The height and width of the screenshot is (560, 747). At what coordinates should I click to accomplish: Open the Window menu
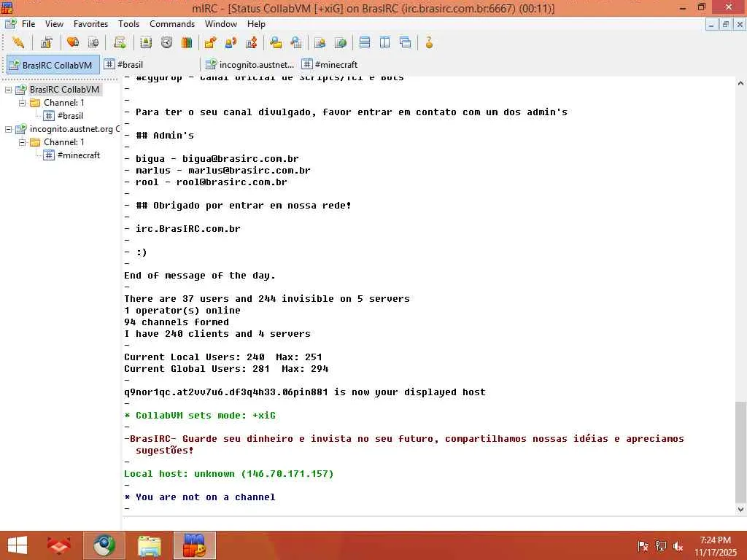click(220, 24)
